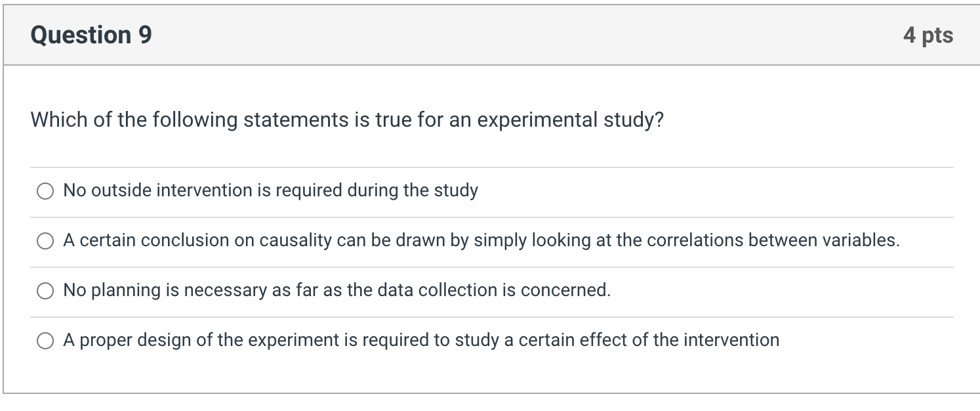This screenshot has height=411, width=980.
Task: Choose the radio button for "A certain conclusion on causality"
Action: click(x=45, y=241)
